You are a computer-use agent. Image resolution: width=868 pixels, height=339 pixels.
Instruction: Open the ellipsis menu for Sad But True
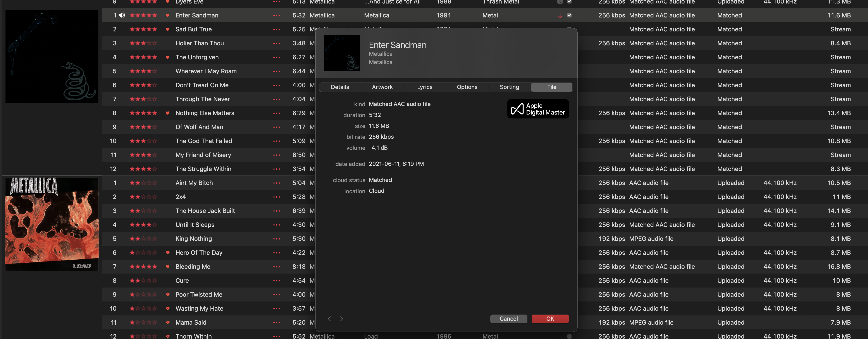(277, 29)
